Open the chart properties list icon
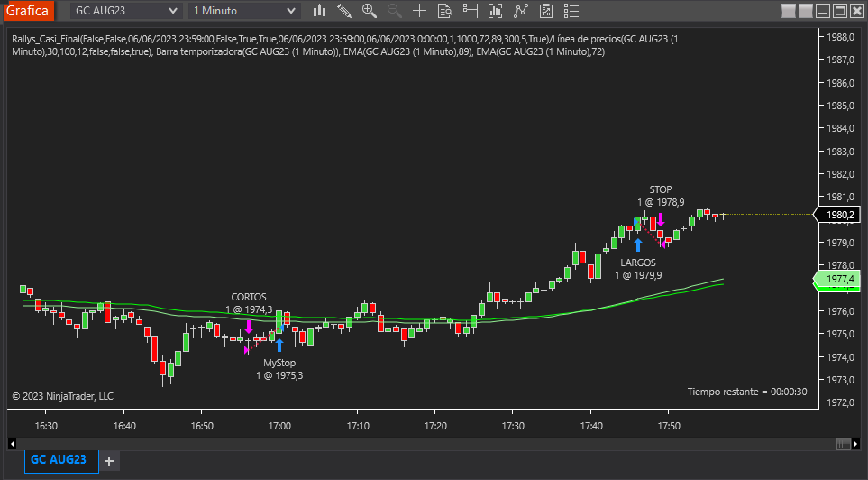The image size is (868, 480). pyautogui.click(x=571, y=11)
